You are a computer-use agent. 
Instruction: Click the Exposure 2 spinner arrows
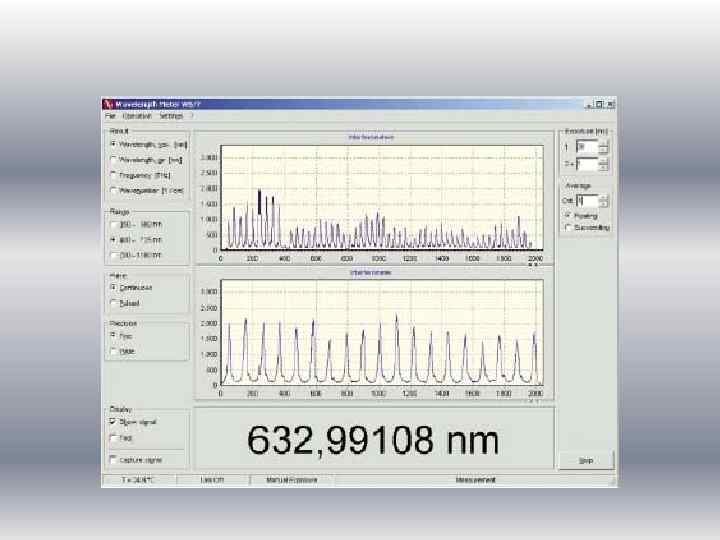tap(603, 163)
